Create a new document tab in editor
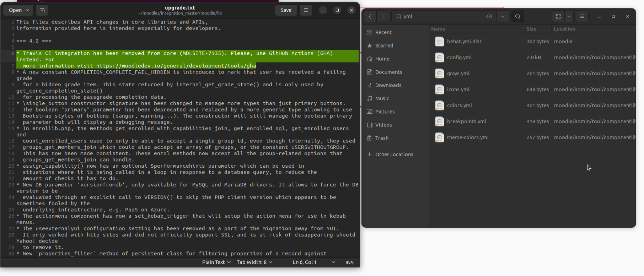644x276 pixels. point(42,10)
